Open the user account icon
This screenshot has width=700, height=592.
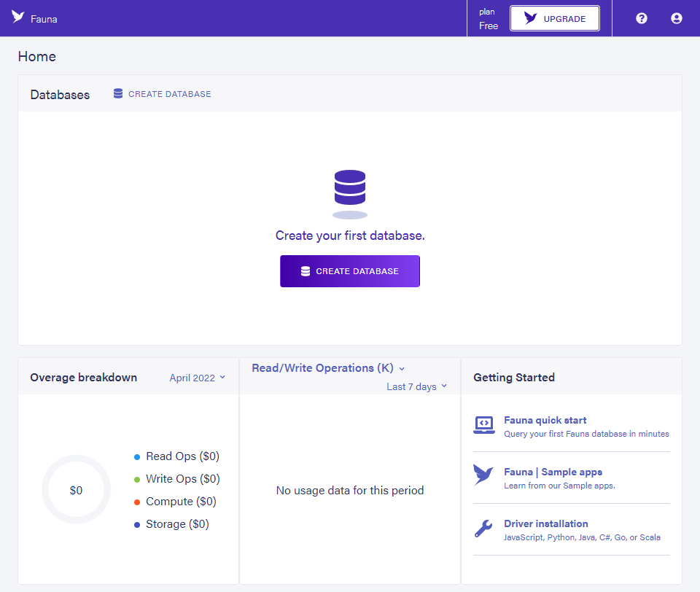676,17
